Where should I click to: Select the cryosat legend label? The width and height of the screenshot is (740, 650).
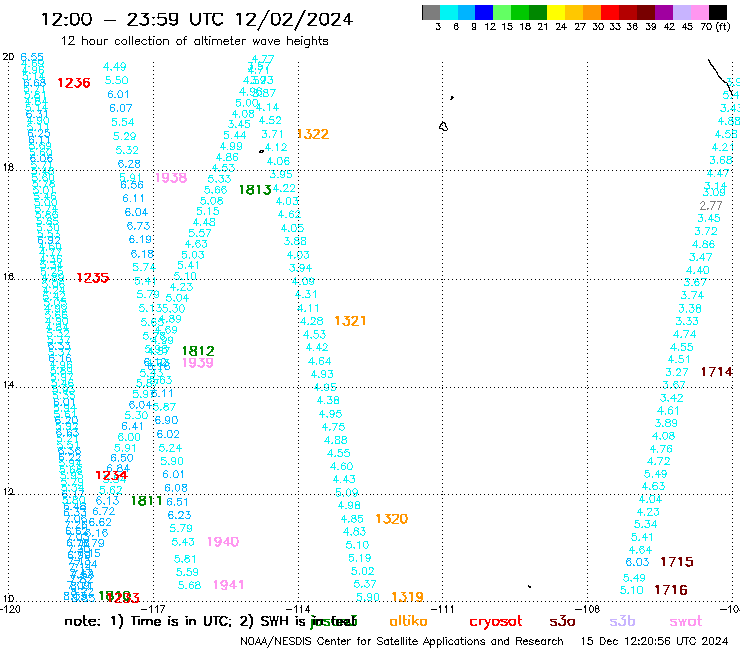496,622
